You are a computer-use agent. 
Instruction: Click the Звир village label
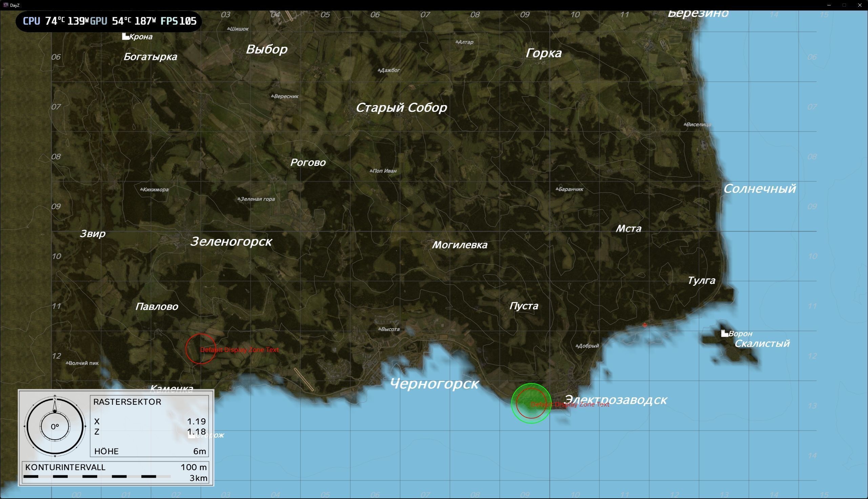pyautogui.click(x=92, y=234)
